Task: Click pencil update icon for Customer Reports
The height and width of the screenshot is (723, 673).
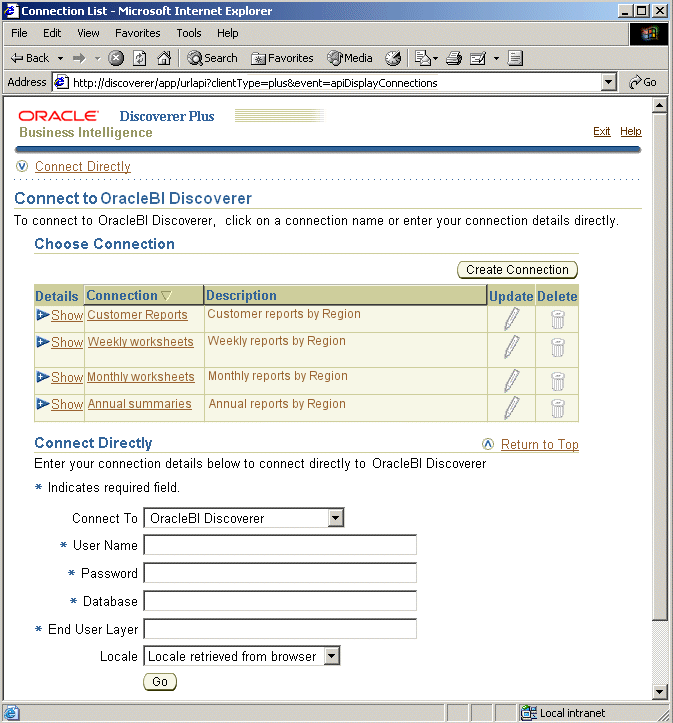Action: point(511,319)
